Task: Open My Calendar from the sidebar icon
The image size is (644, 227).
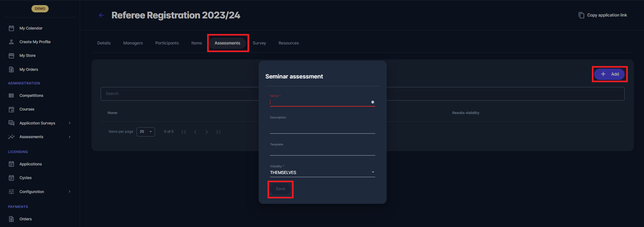Action: (11, 28)
